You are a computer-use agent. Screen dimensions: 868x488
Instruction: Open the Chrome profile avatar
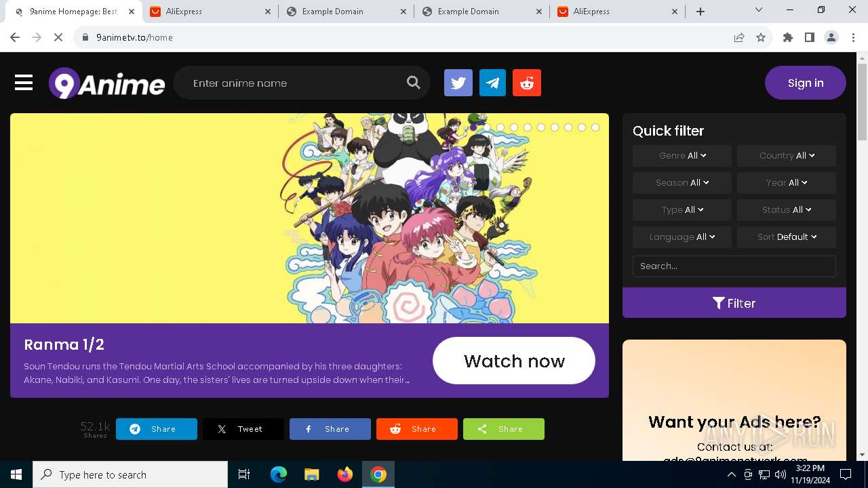coord(831,37)
